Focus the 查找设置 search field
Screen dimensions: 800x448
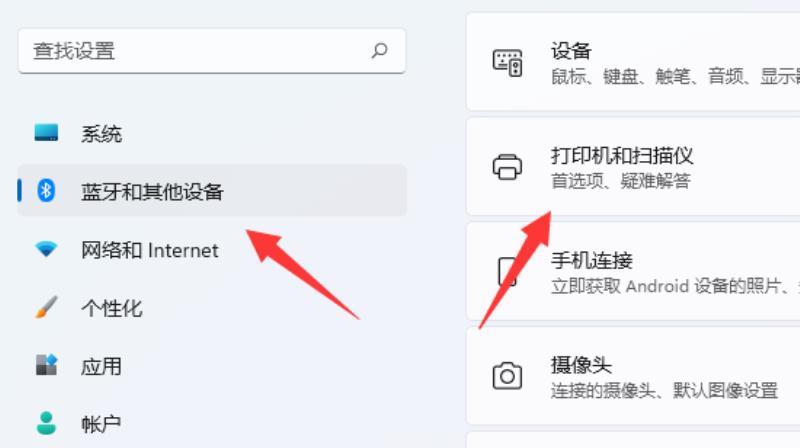tap(212, 51)
